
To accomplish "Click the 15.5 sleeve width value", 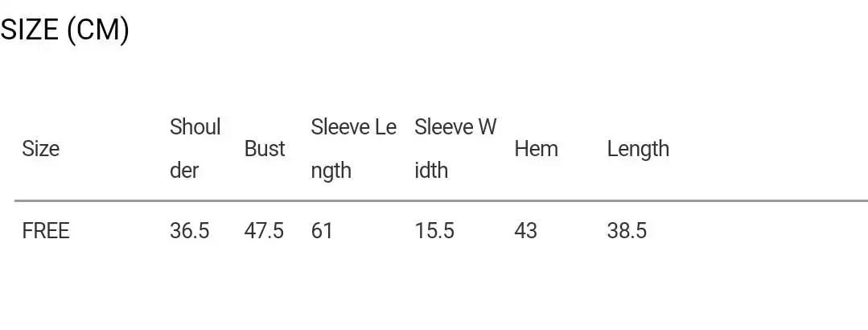I will click(x=434, y=231).
